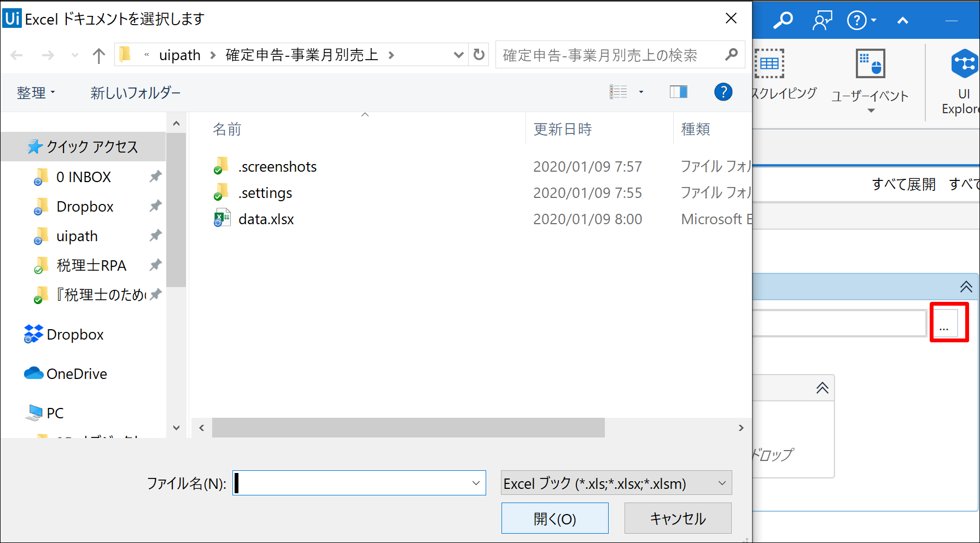Open 税理士RPA folder in navigation pane
Screen dimensions: 980x543
pyautogui.click(x=91, y=266)
